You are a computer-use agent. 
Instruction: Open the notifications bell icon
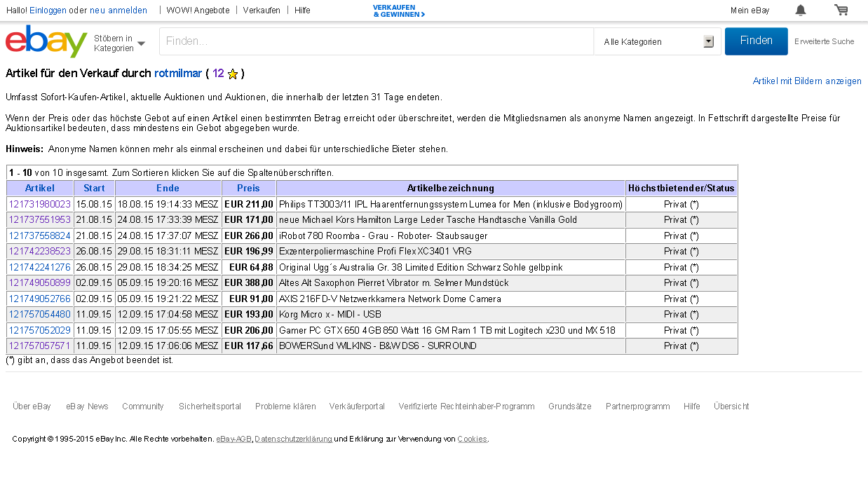[x=800, y=10]
